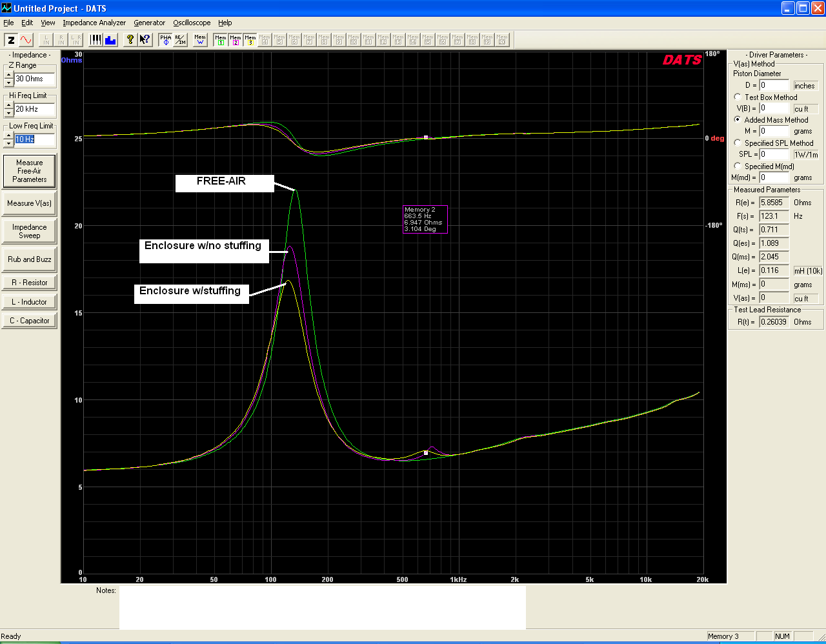Click the Mem 9 toolbar icon
Image resolution: width=826 pixels, height=644 pixels.
point(339,40)
